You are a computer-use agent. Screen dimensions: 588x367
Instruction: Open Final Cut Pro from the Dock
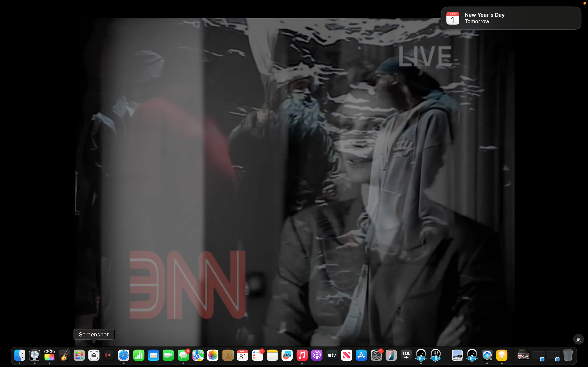click(x=49, y=355)
